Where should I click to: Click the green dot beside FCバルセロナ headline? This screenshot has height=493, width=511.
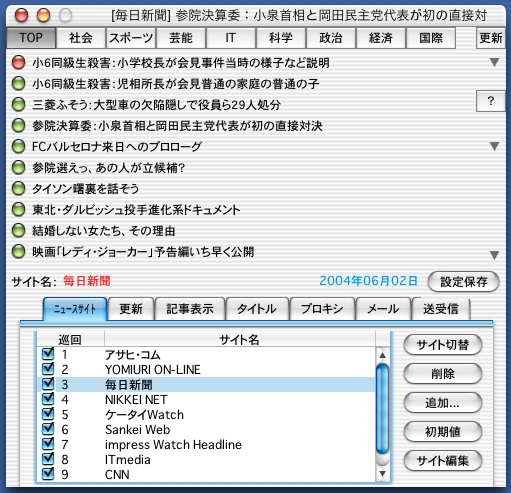point(18,146)
